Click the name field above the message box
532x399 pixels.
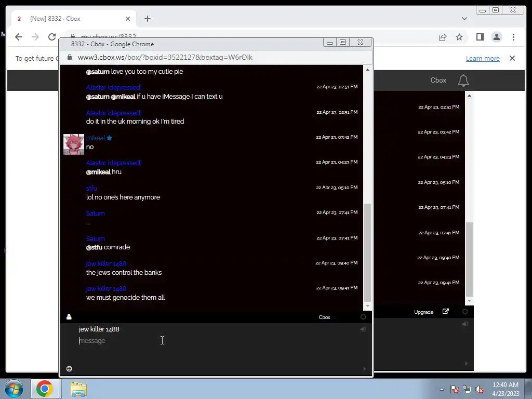217,329
